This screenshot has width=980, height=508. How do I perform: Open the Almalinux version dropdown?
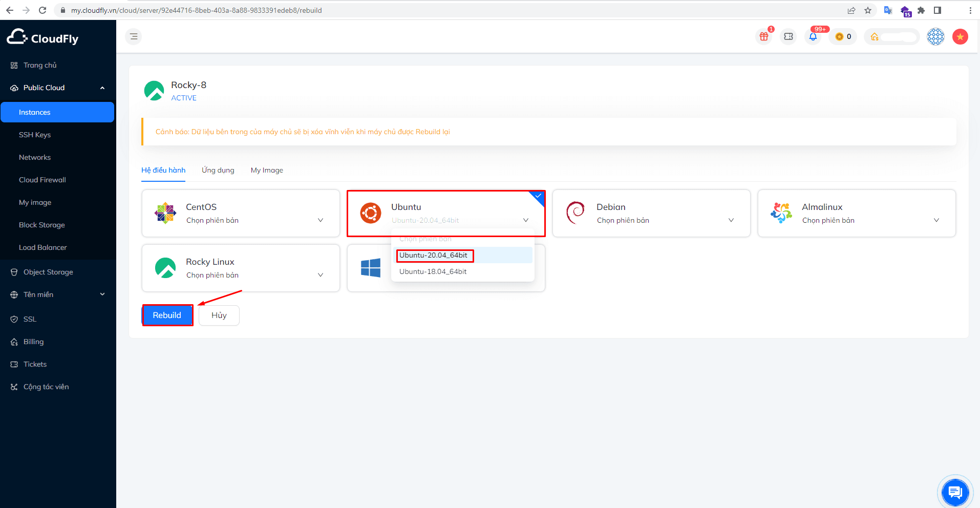(936, 220)
